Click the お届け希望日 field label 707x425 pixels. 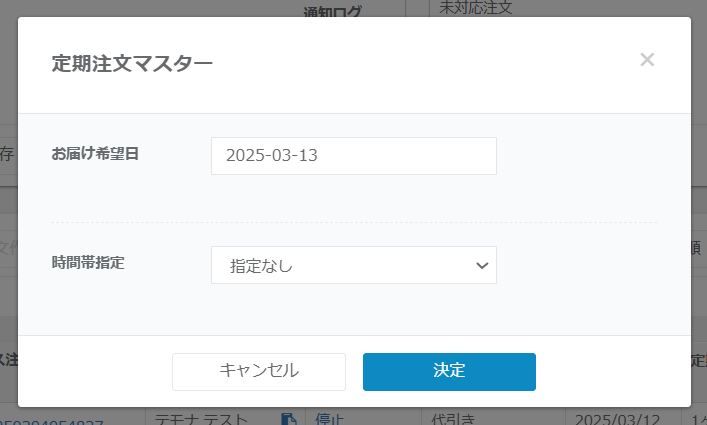click(96, 155)
